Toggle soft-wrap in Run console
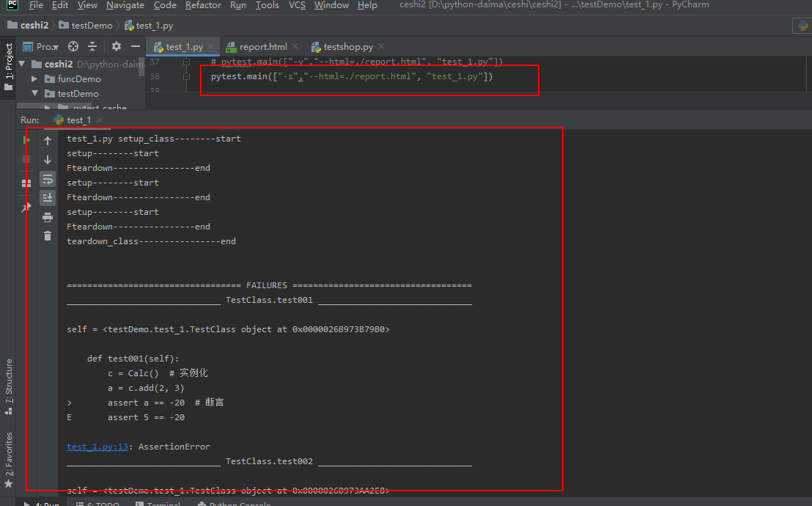 [48, 179]
